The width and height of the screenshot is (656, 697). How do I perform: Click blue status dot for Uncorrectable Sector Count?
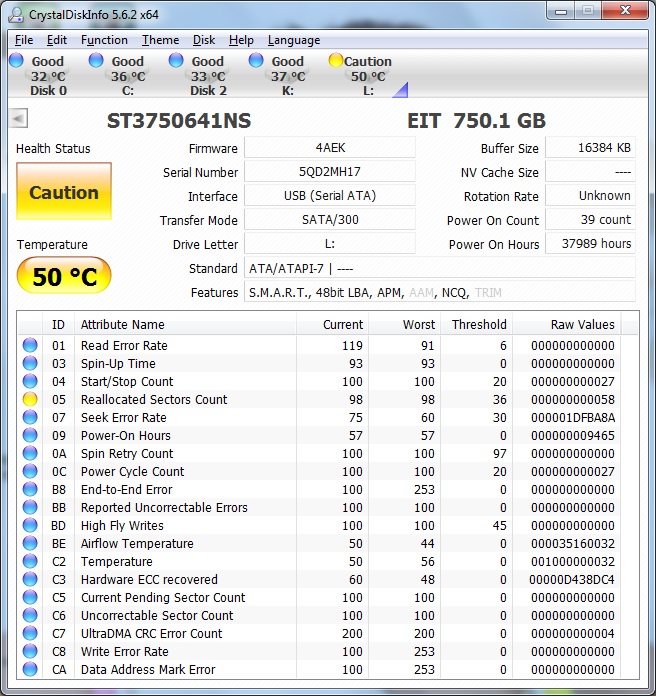30,615
